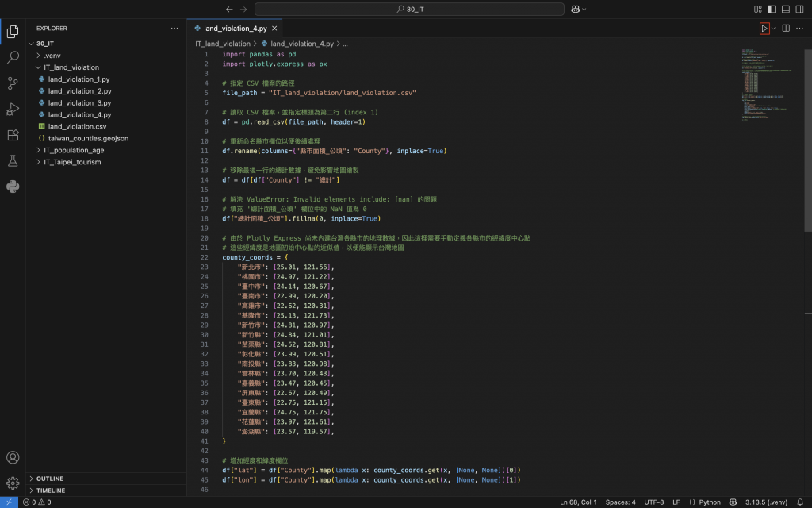Open land_violation.csv in the explorer
Image resolution: width=812 pixels, height=508 pixels.
click(x=77, y=126)
